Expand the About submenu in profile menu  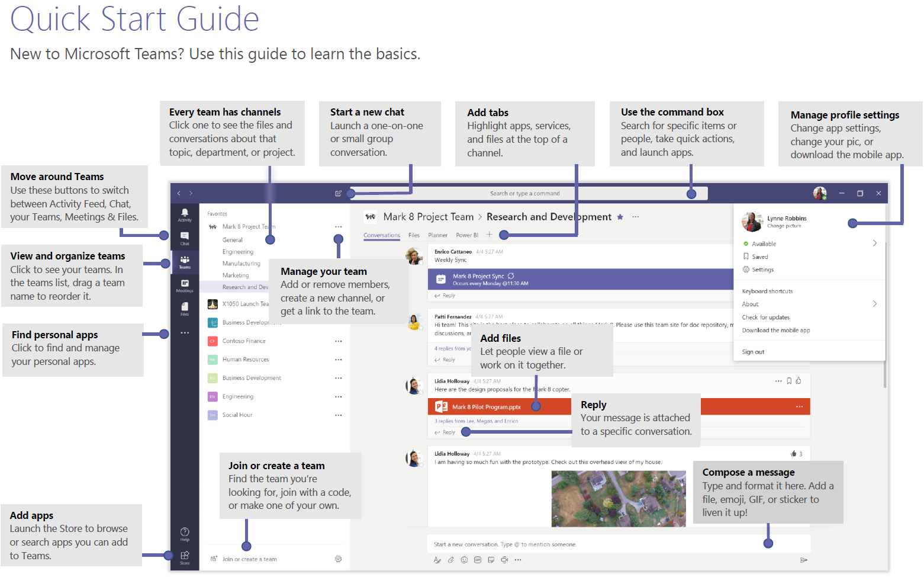tap(874, 304)
